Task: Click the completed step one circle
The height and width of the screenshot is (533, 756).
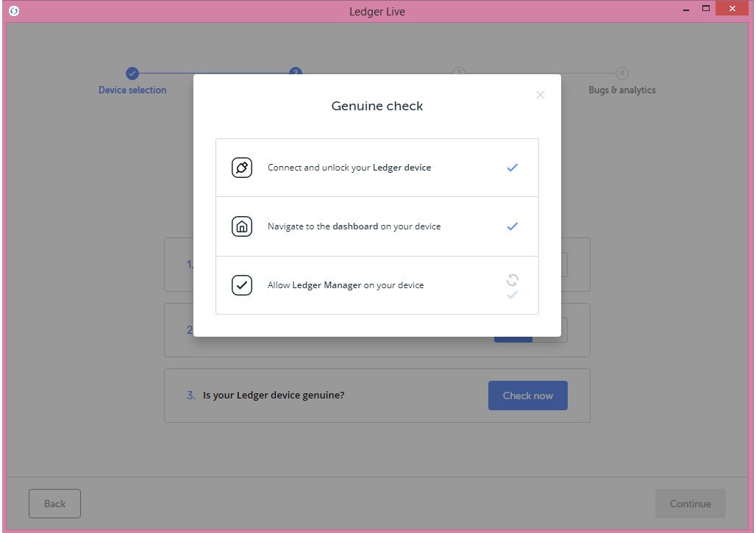Action: [x=132, y=74]
